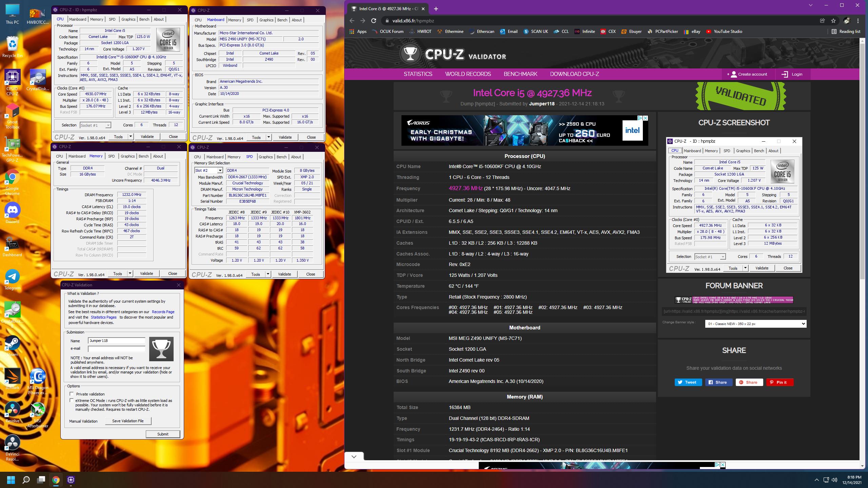Follow the Records Page link
Screen dimensions: 868x488
(163, 312)
